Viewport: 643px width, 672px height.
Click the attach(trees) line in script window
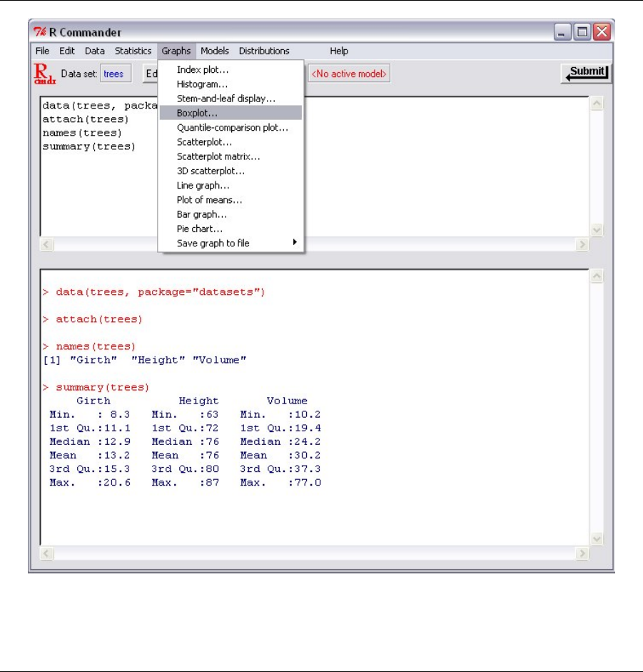point(85,119)
